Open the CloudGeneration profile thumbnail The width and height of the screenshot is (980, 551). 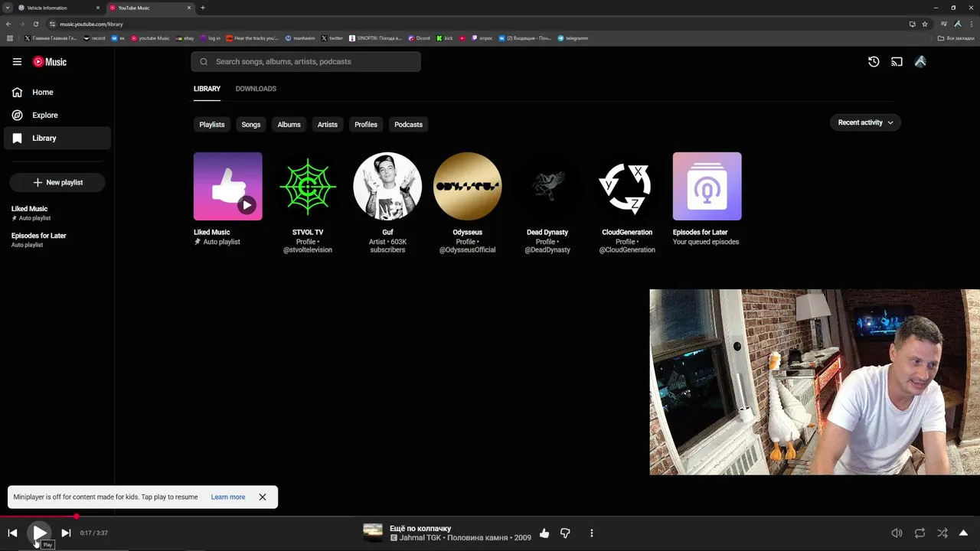point(627,187)
